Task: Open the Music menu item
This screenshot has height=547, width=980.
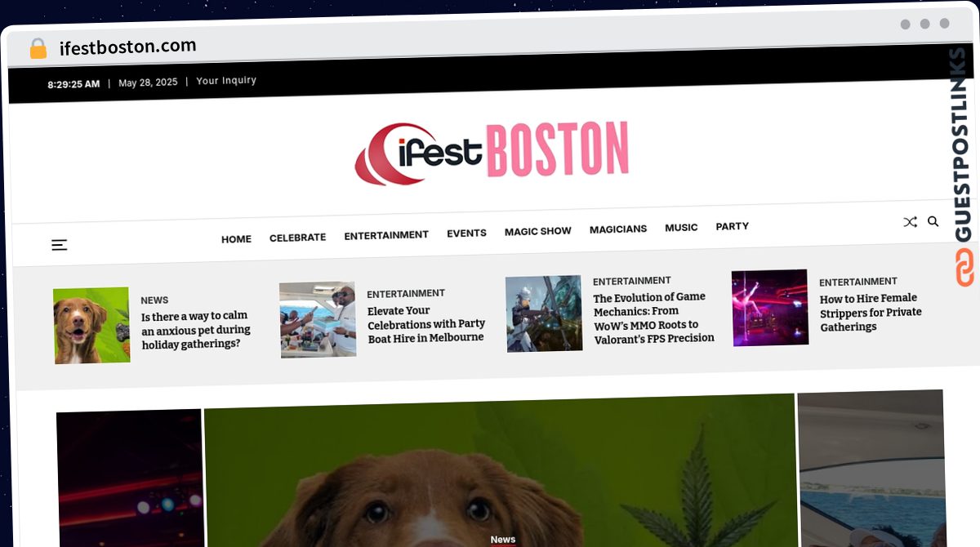Action: (681, 228)
